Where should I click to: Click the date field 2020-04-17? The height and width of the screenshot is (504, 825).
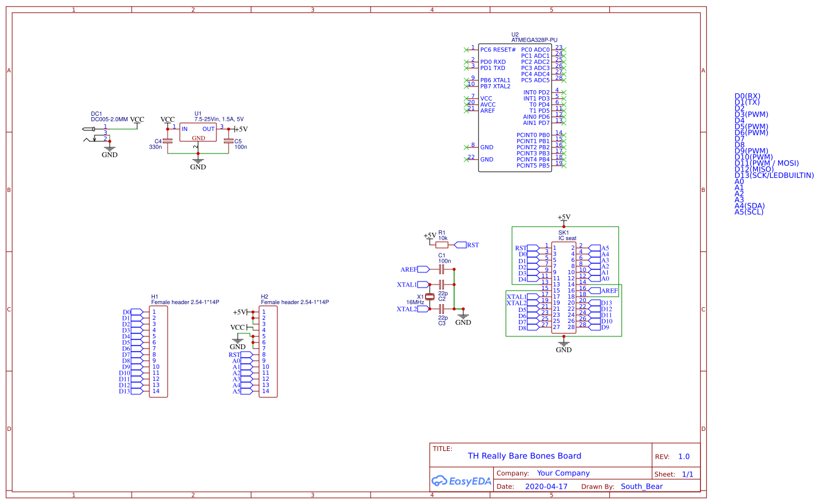coord(547,486)
